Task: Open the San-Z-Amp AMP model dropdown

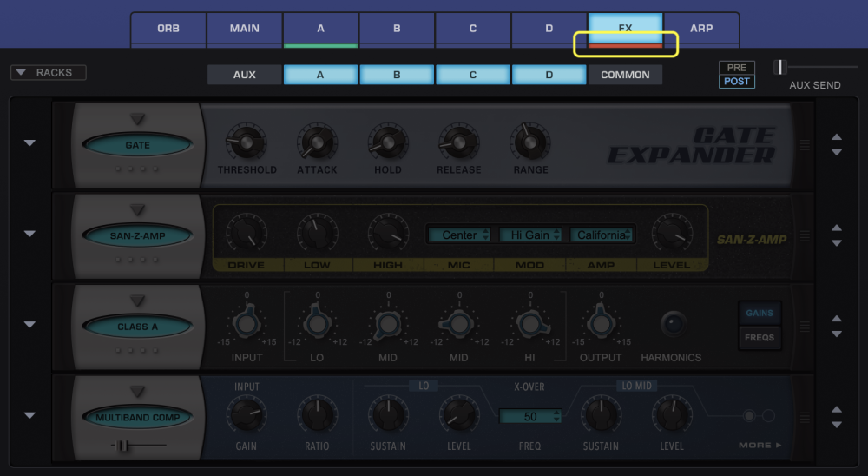Action: [602, 235]
